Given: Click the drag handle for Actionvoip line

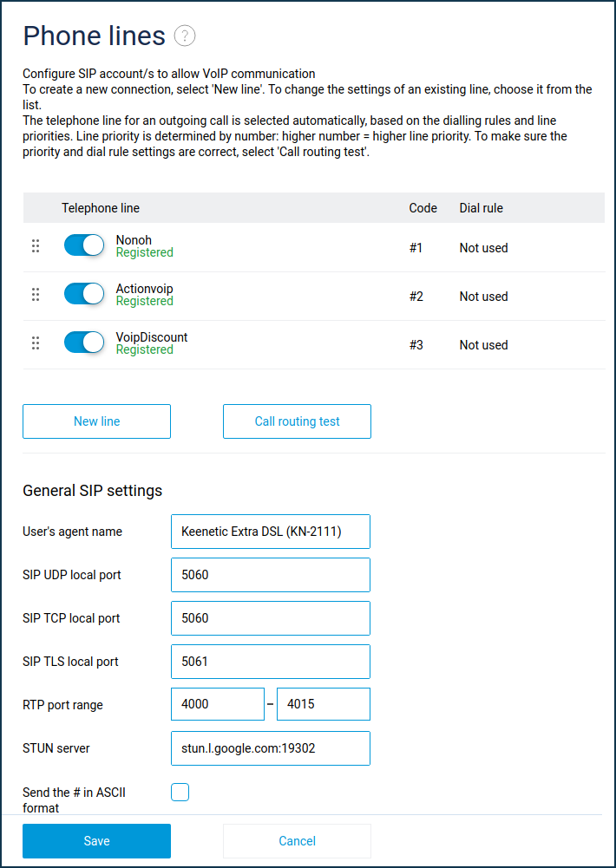Looking at the screenshot, I should point(36,295).
